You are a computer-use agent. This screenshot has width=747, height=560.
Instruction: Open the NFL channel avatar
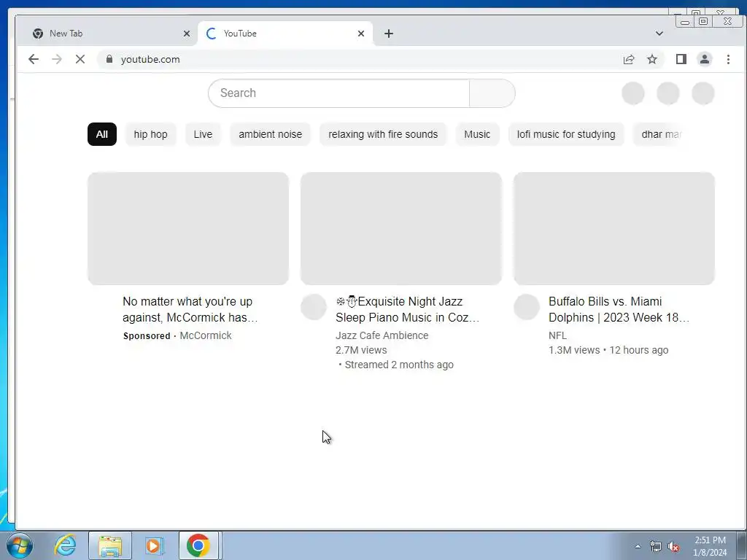pyautogui.click(x=527, y=307)
